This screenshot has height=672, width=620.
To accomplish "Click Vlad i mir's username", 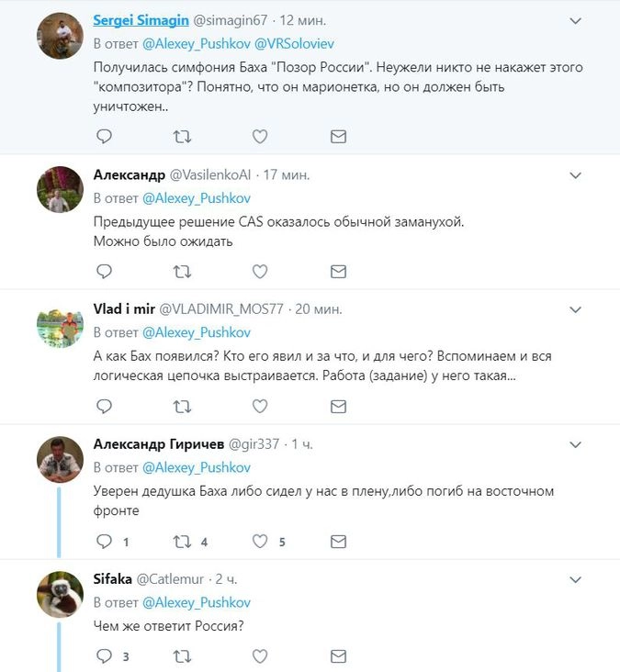I will click(x=125, y=309).
